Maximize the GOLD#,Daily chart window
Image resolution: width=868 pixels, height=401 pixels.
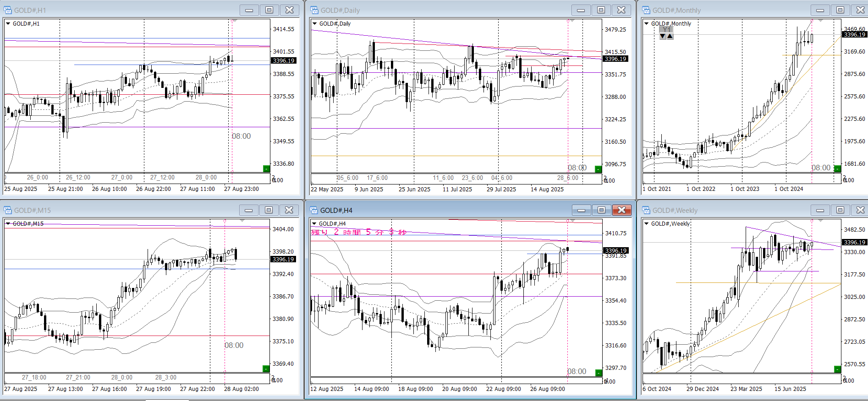click(x=601, y=10)
